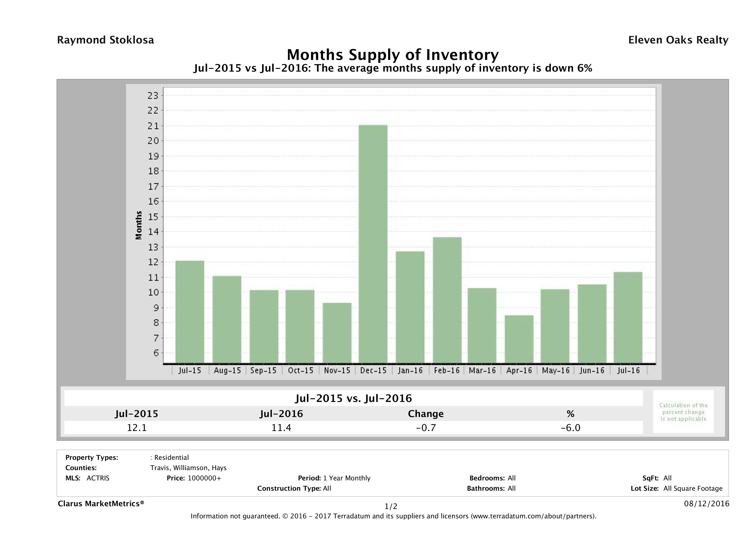Click the Price 1000000+ filter value

(x=204, y=478)
